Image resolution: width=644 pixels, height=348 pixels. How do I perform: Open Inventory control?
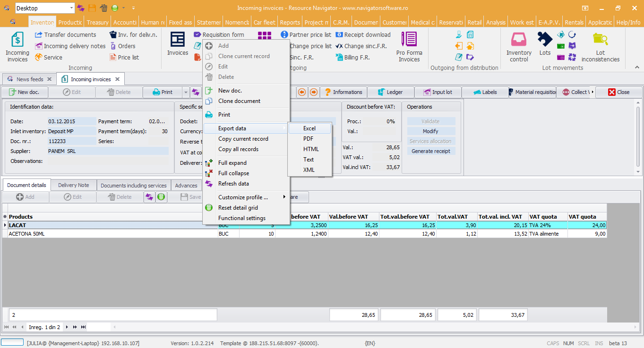519,47
